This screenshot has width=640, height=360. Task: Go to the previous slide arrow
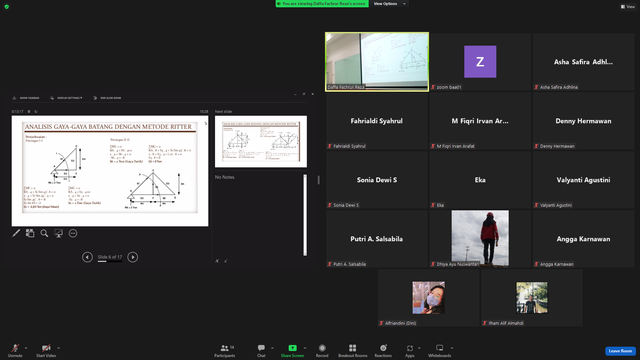[x=87, y=257]
